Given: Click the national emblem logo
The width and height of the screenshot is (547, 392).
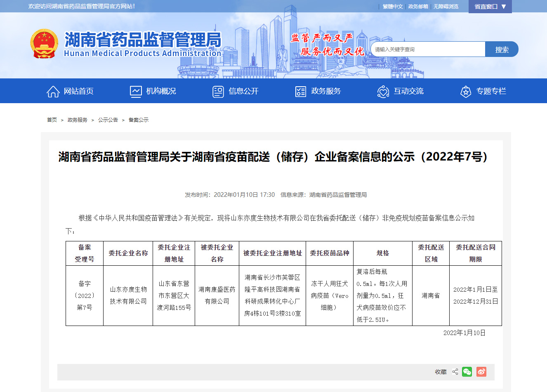Looking at the screenshot, I should pos(44,44).
